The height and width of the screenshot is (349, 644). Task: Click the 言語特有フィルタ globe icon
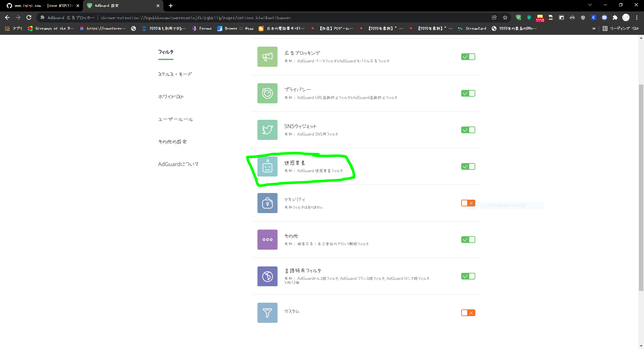click(x=267, y=276)
